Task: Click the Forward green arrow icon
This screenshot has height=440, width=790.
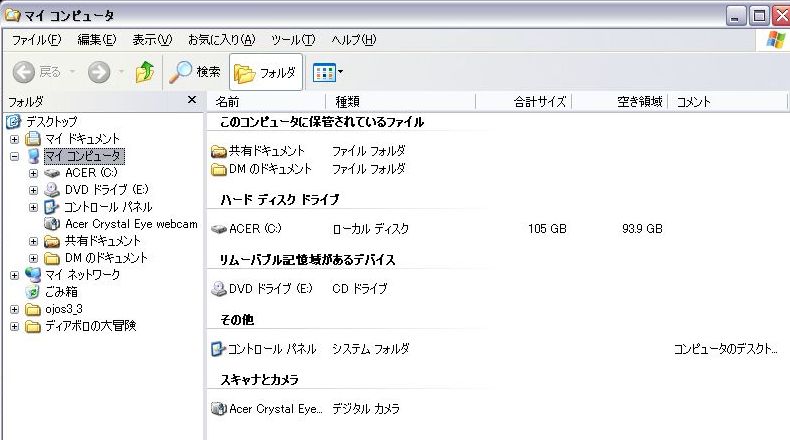Action: coord(99,72)
